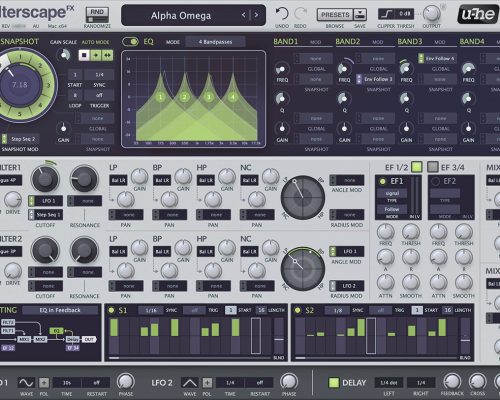
Task: Click the EQ block in the routing diagram
Action: [x=56, y=331]
